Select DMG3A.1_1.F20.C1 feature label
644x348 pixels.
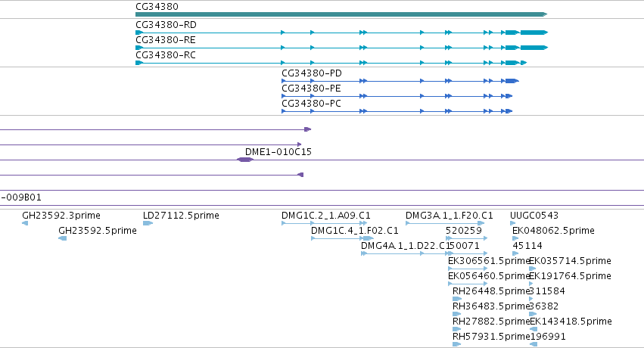pyautogui.click(x=450, y=216)
